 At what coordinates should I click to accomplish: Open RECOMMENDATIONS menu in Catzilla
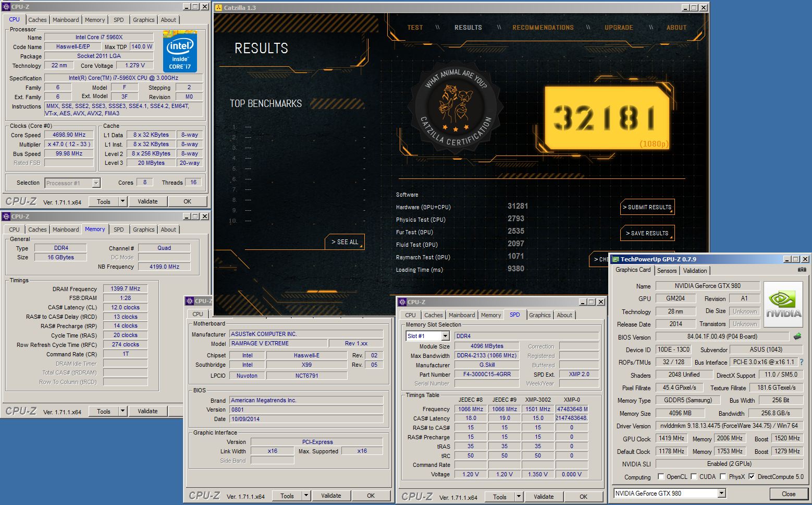[x=543, y=28]
